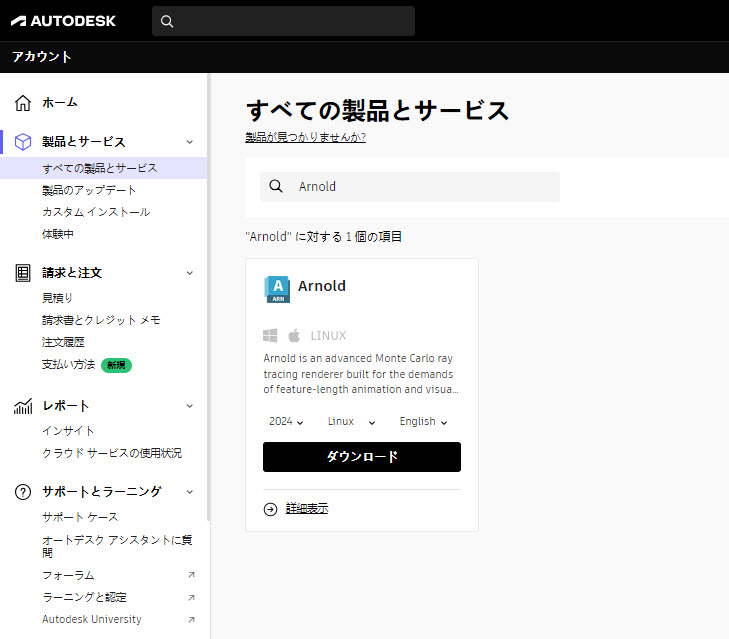Open 見積り in sidebar
This screenshot has width=729, height=639.
pyautogui.click(x=57, y=298)
